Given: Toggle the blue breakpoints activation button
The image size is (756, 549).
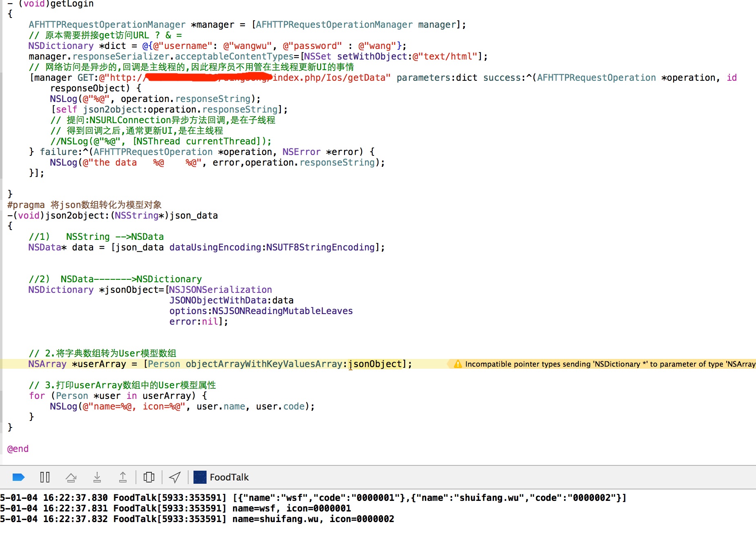Looking at the screenshot, I should 19,477.
